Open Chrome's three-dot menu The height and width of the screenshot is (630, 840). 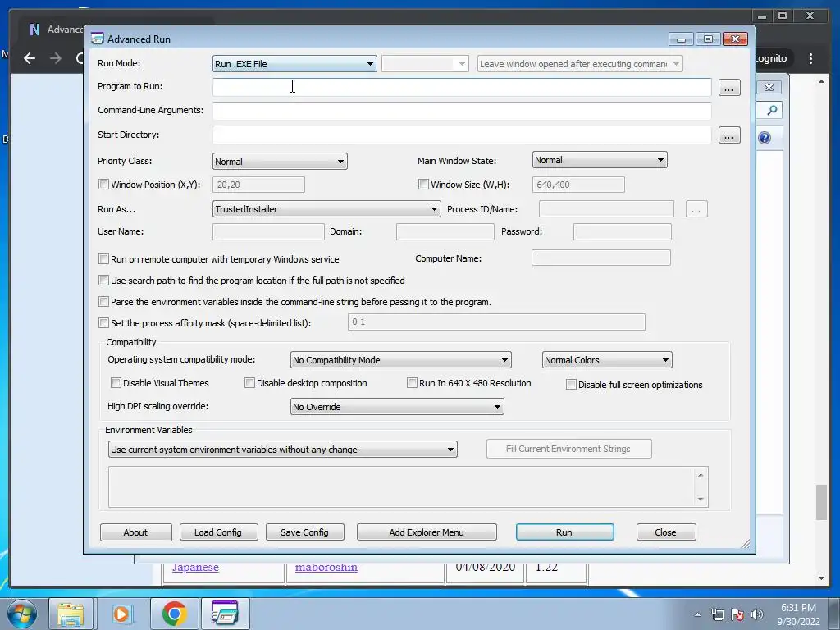(810, 58)
